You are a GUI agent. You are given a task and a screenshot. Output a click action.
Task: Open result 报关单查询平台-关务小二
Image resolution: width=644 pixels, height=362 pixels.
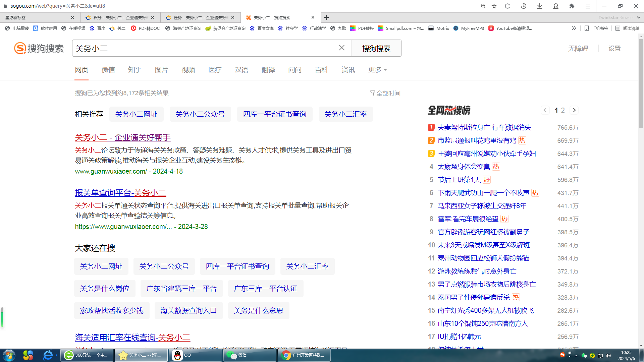pyautogui.click(x=120, y=193)
